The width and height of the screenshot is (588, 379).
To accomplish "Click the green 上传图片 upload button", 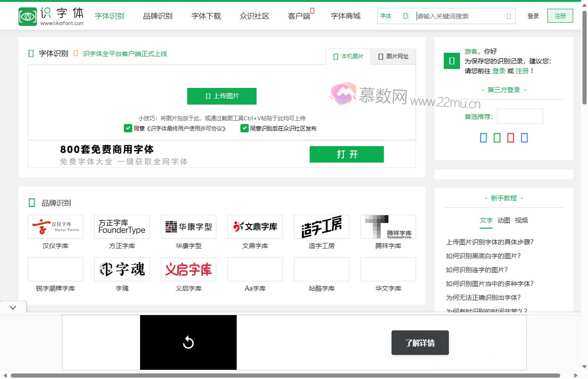I will click(x=222, y=96).
